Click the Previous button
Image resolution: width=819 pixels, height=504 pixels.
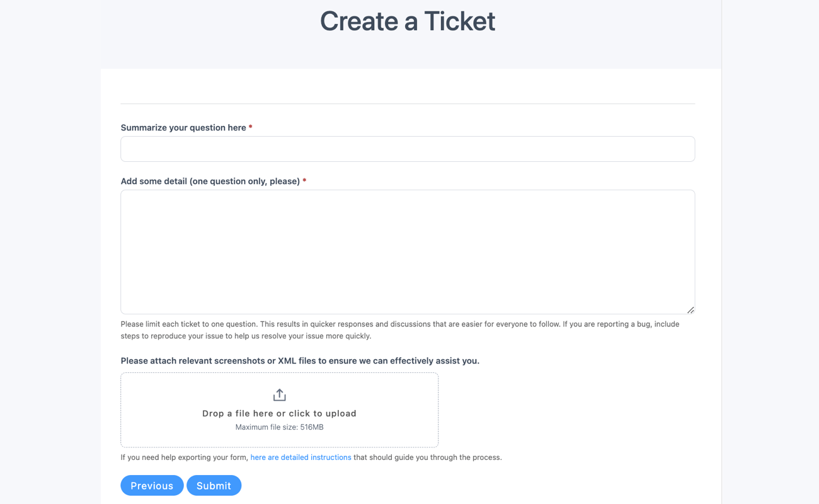click(x=152, y=485)
